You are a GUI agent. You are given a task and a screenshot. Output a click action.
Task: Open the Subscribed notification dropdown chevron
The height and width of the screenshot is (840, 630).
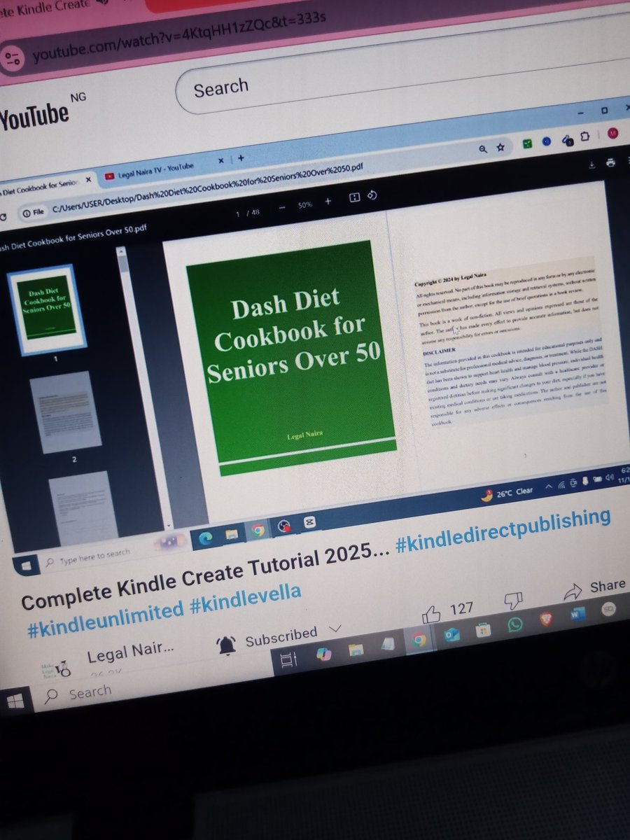335,629
